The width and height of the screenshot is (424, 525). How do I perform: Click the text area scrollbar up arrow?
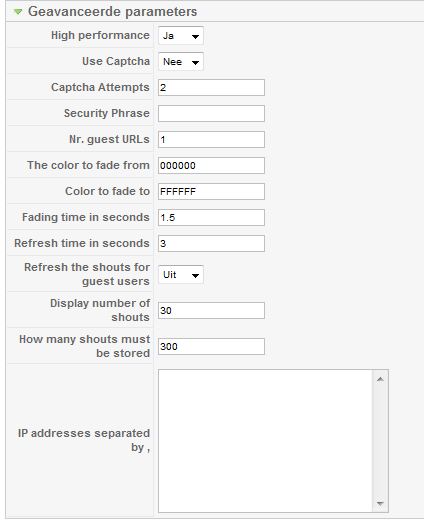pos(380,379)
